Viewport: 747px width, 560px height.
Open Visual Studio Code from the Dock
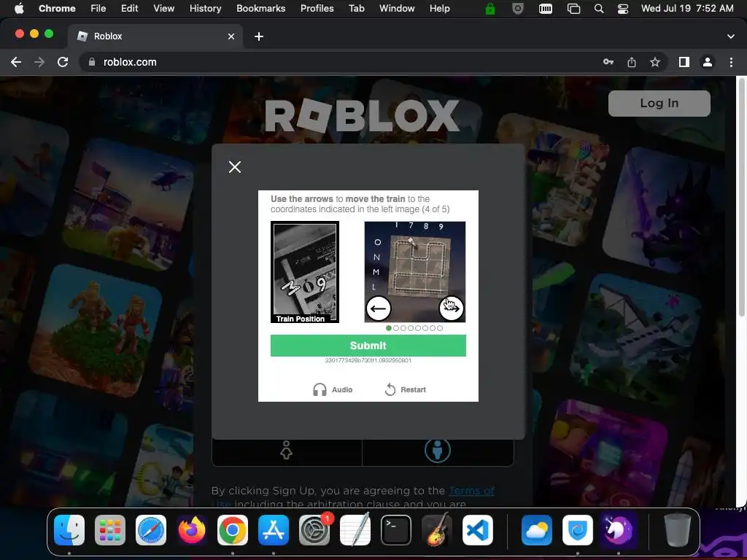[478, 530]
